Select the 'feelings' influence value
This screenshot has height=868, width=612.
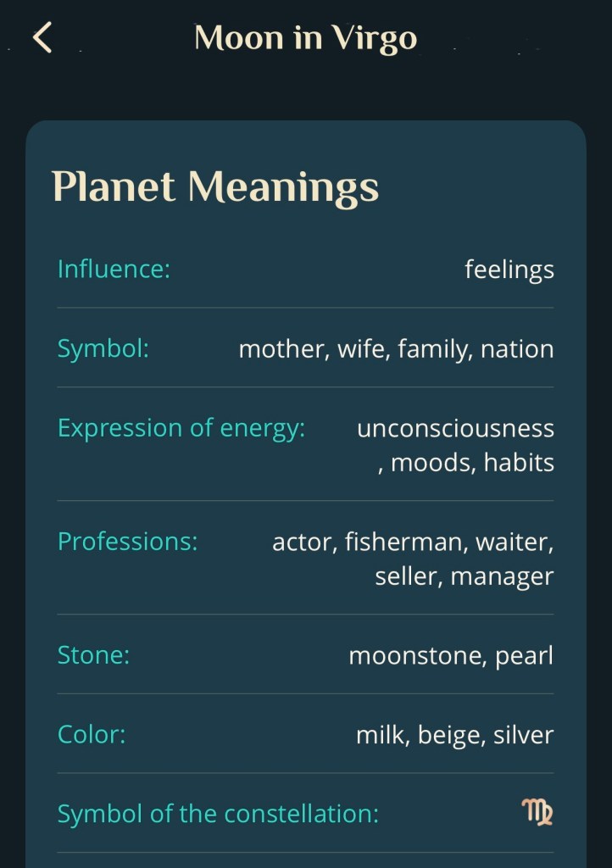pos(509,270)
